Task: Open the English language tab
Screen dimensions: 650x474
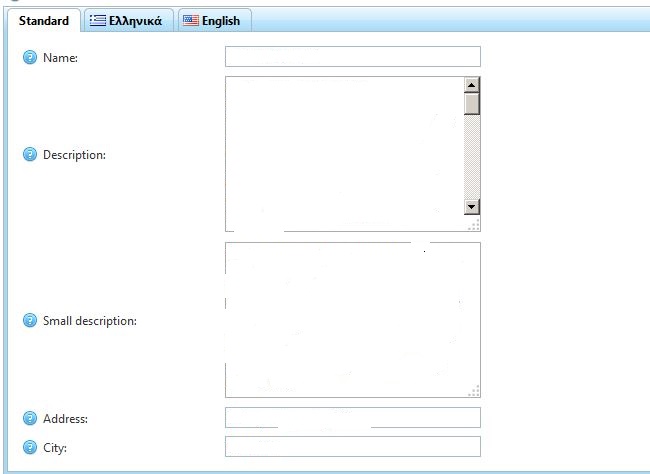Action: (x=214, y=21)
